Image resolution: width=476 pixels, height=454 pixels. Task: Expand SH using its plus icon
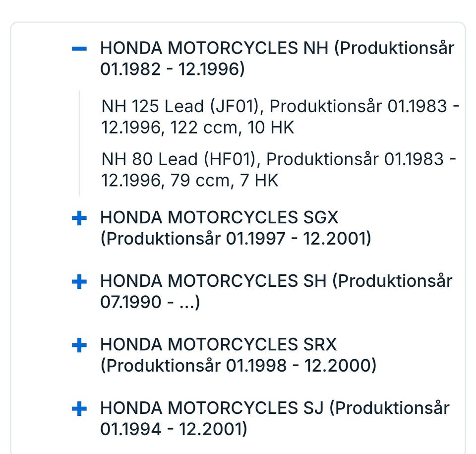pyautogui.click(x=79, y=282)
